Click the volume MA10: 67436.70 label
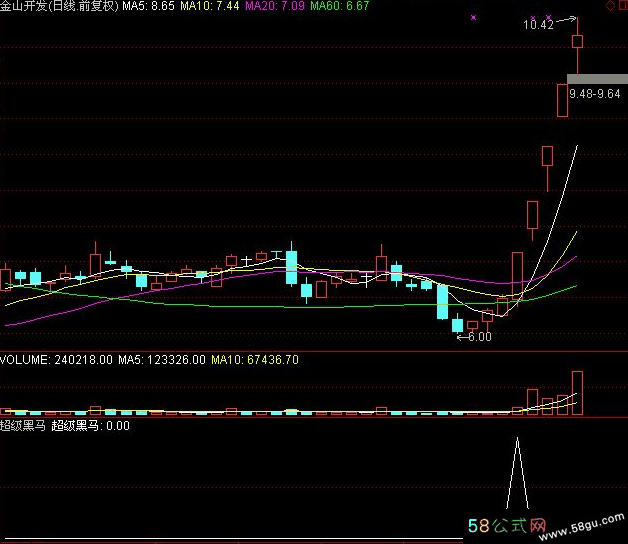The width and height of the screenshot is (628, 544). tap(254, 359)
